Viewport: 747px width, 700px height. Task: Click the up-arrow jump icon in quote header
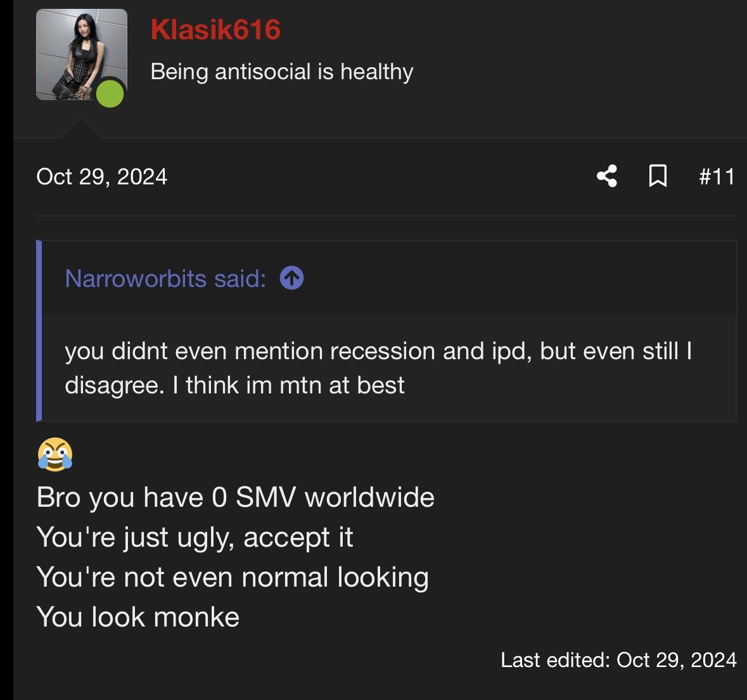291,278
